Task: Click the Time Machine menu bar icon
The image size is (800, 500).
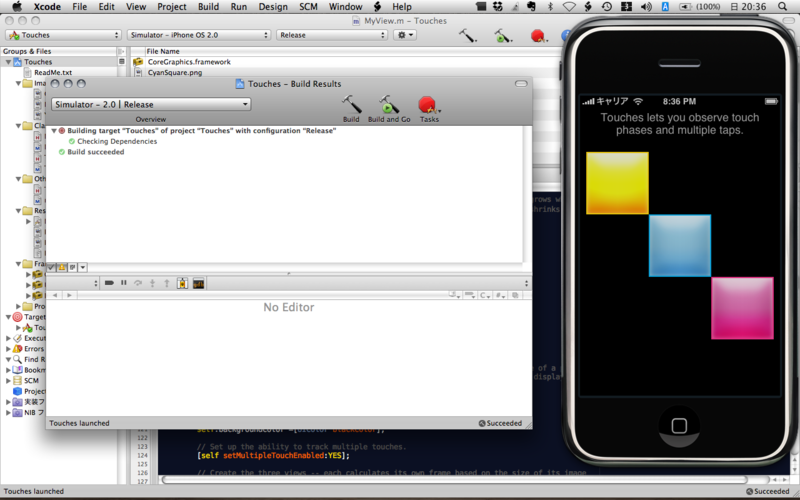Action: click(607, 7)
